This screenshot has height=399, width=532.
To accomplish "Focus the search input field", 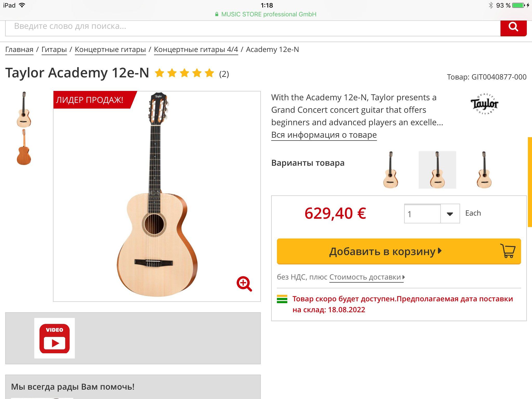I will [252, 27].
